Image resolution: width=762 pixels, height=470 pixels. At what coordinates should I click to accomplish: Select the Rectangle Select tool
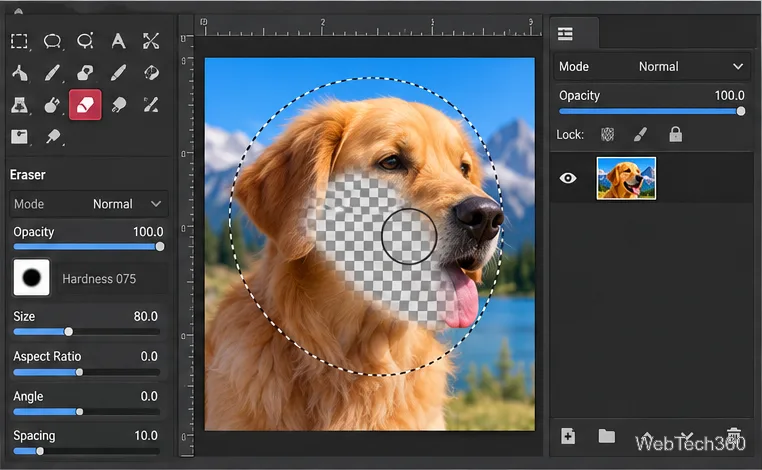pyautogui.click(x=19, y=41)
